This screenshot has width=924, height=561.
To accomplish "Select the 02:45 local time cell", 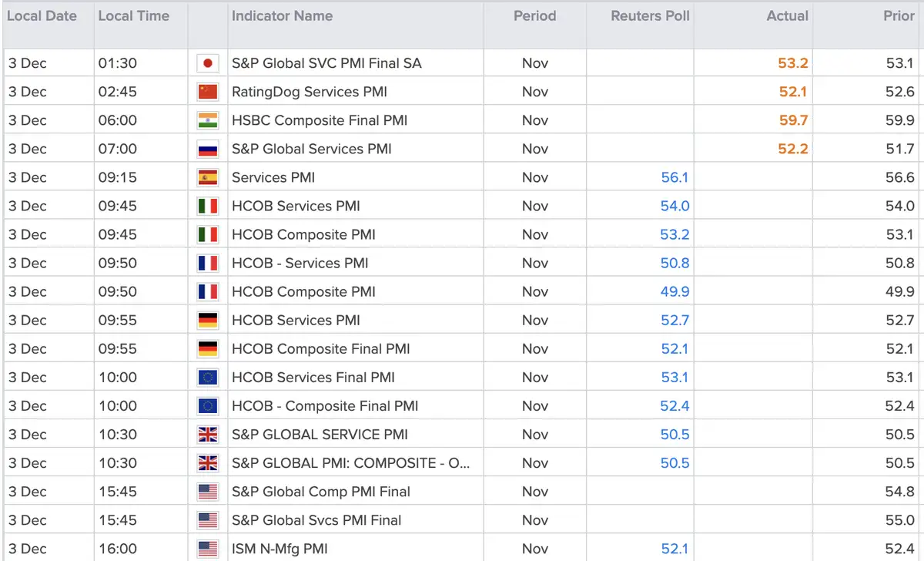I will coord(117,92).
